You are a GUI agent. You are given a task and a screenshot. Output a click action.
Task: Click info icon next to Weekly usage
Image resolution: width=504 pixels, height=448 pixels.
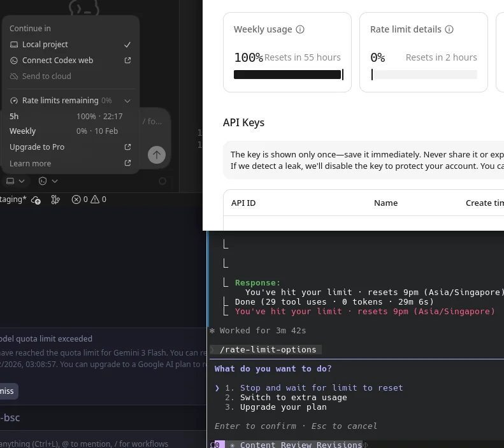(300, 29)
